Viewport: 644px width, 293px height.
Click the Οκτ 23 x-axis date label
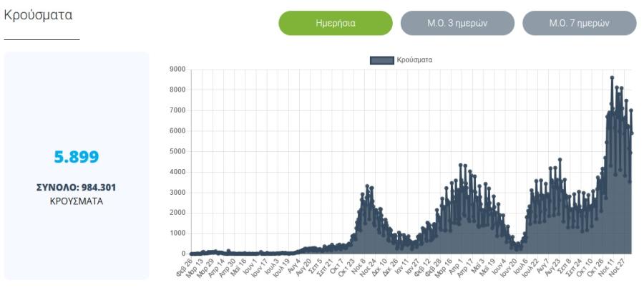(x=346, y=268)
